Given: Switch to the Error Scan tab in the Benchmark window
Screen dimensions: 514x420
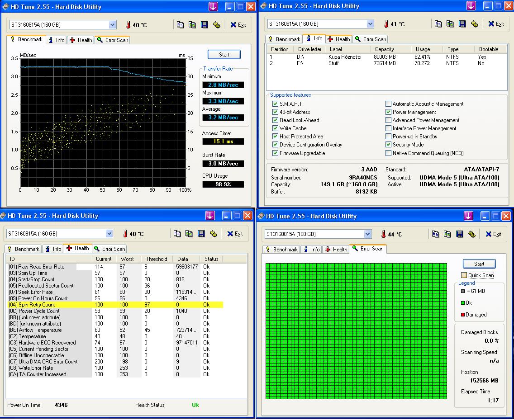Looking at the screenshot, I should pyautogui.click(x=113, y=40).
